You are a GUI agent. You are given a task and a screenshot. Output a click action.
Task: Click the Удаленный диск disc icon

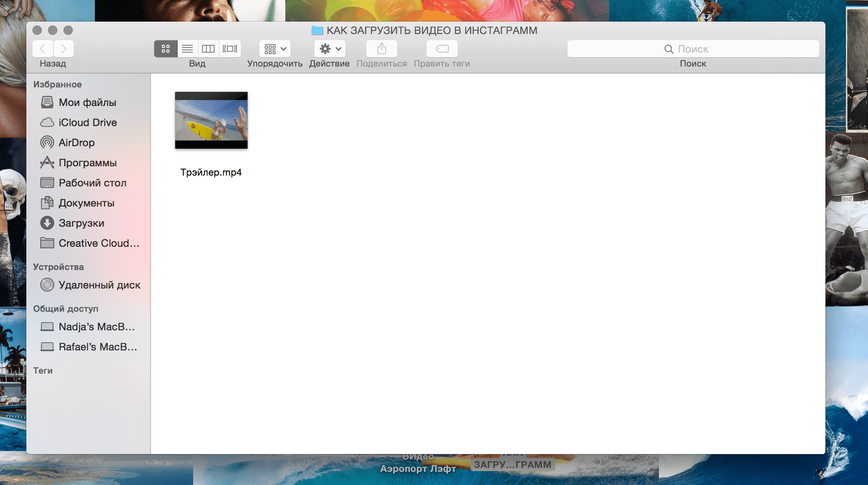click(47, 285)
